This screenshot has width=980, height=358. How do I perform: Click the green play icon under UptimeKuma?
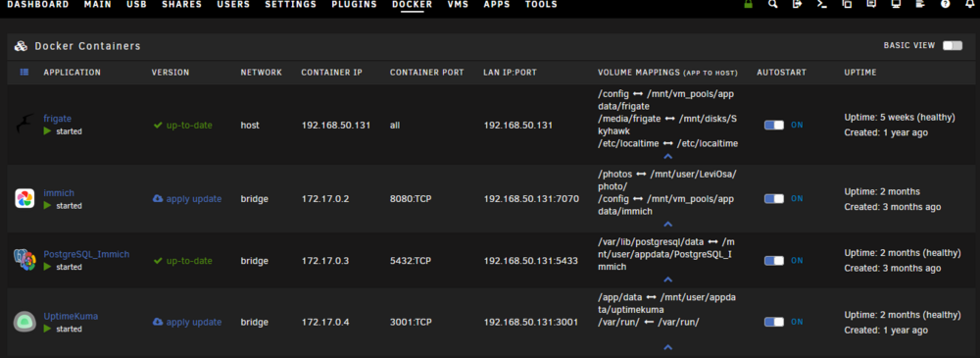(47, 329)
